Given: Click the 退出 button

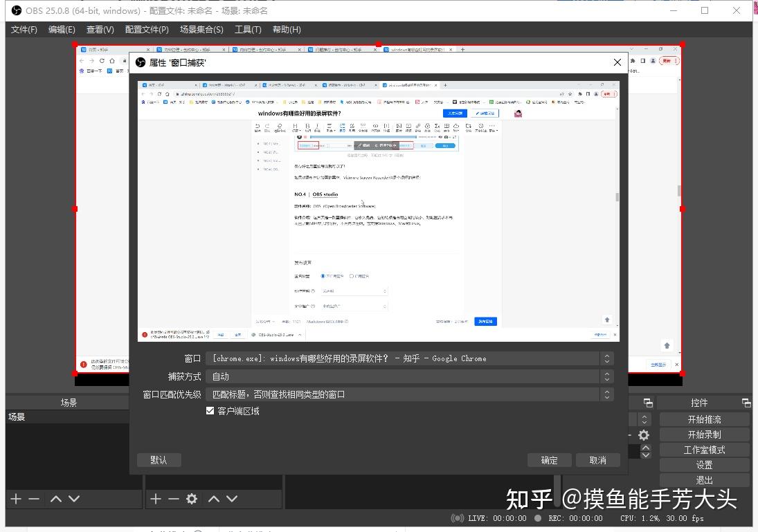Looking at the screenshot, I should (704, 480).
